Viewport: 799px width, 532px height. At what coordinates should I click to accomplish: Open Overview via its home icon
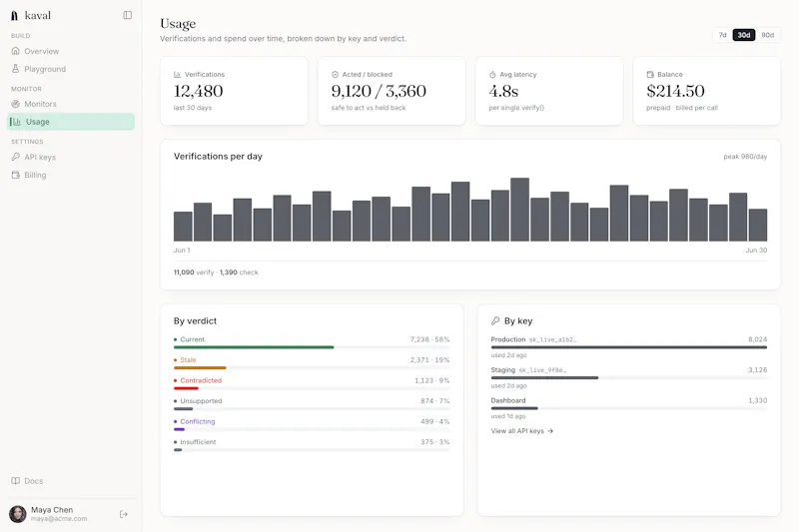click(16, 51)
